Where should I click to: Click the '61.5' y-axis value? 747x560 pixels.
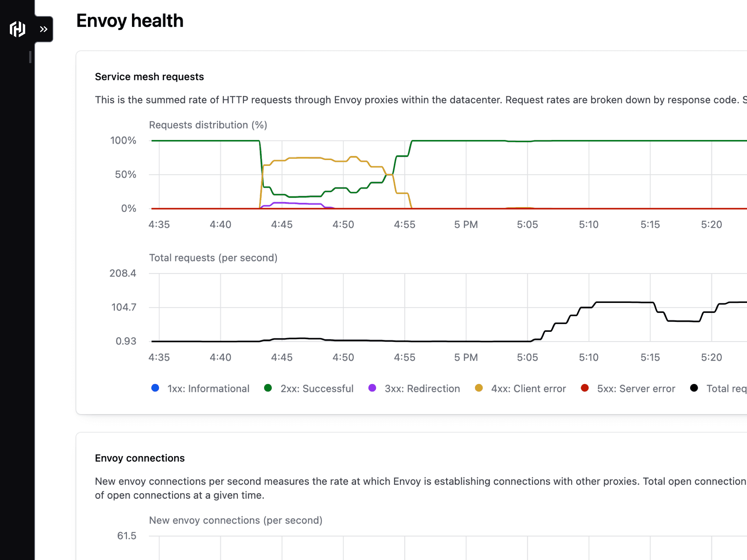127,536
